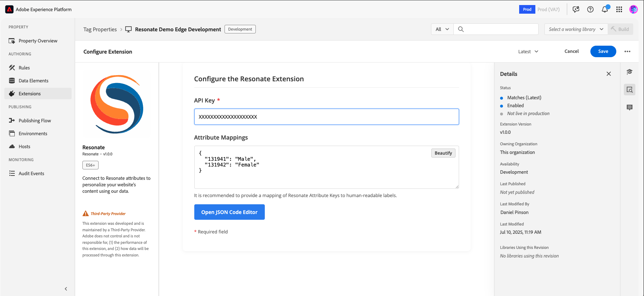Toggle the Details inspector panel icon

[x=630, y=90]
